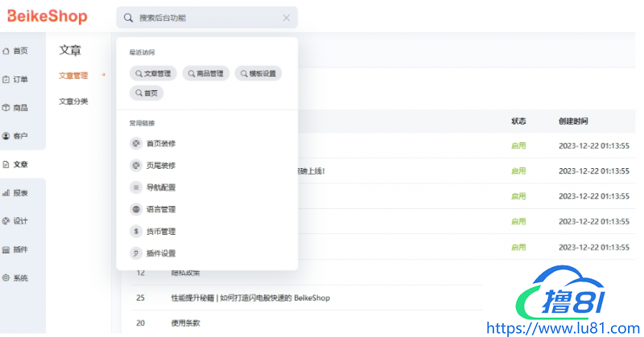The image size is (644, 337).
Task: Choose recent search tag 模板设置
Action: pyautogui.click(x=258, y=73)
